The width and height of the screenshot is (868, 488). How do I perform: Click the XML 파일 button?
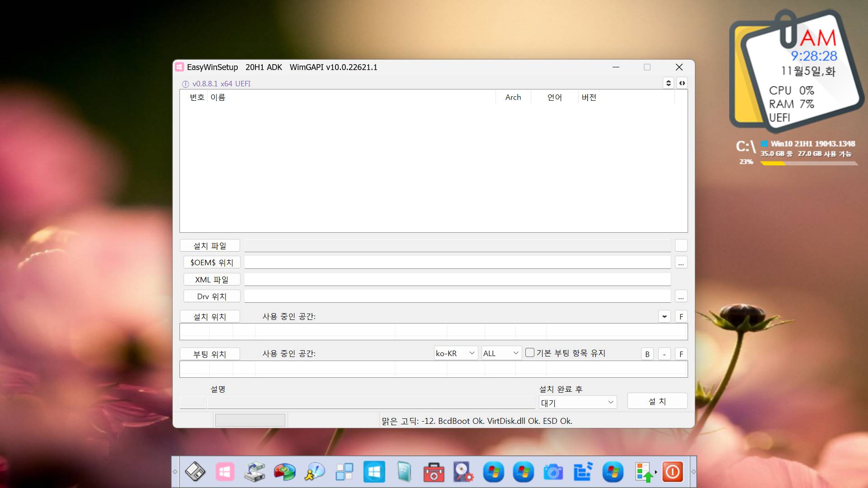coord(212,280)
